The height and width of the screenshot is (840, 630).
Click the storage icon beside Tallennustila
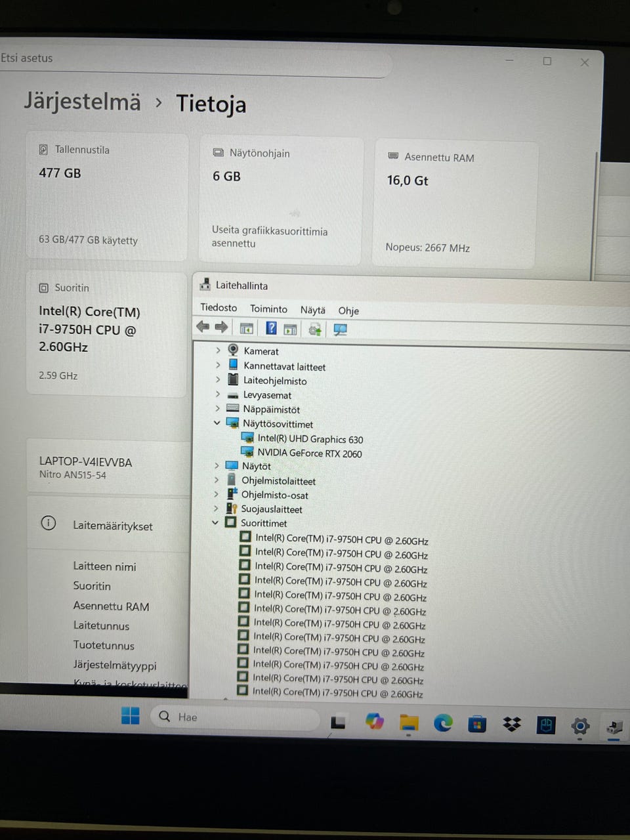(x=43, y=150)
